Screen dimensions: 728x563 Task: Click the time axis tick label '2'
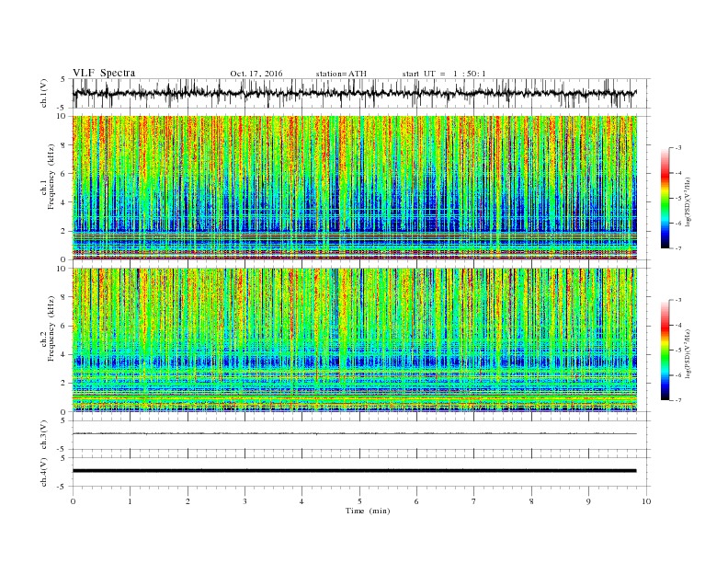(188, 501)
